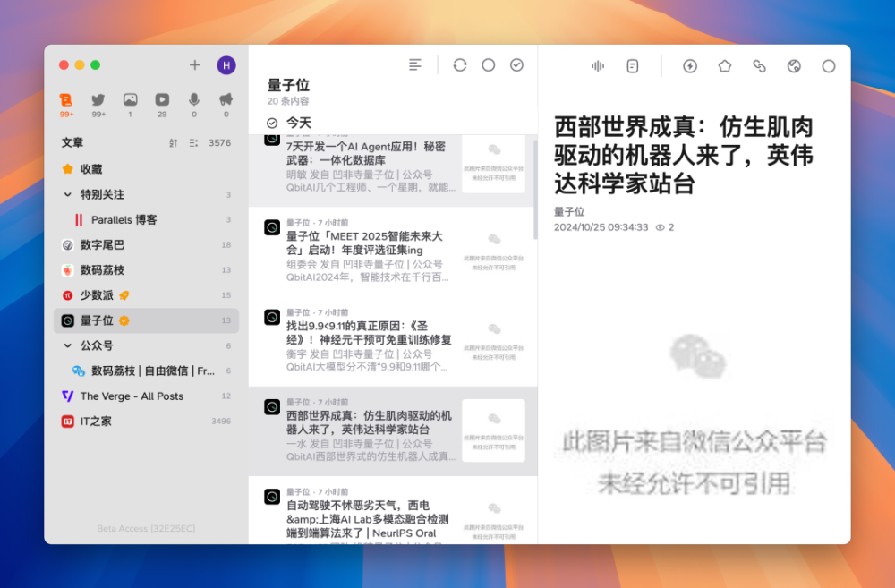Copy the article link icon

coord(759,66)
